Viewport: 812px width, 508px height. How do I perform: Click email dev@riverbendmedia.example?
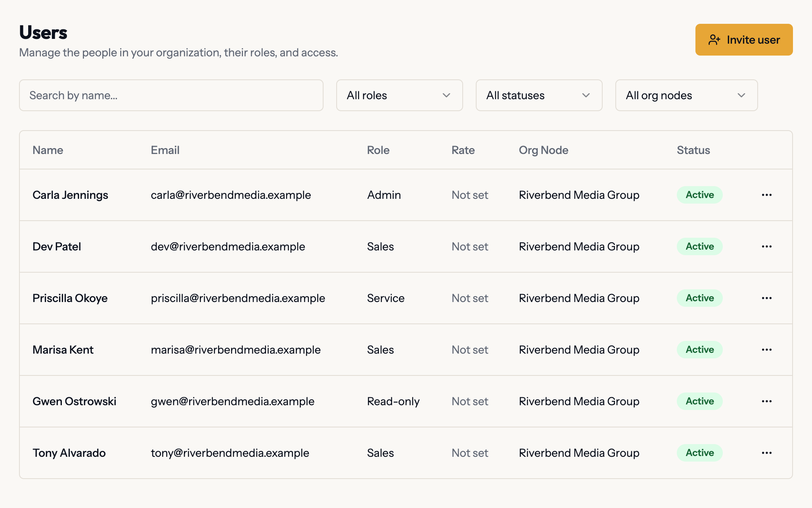pos(228,246)
